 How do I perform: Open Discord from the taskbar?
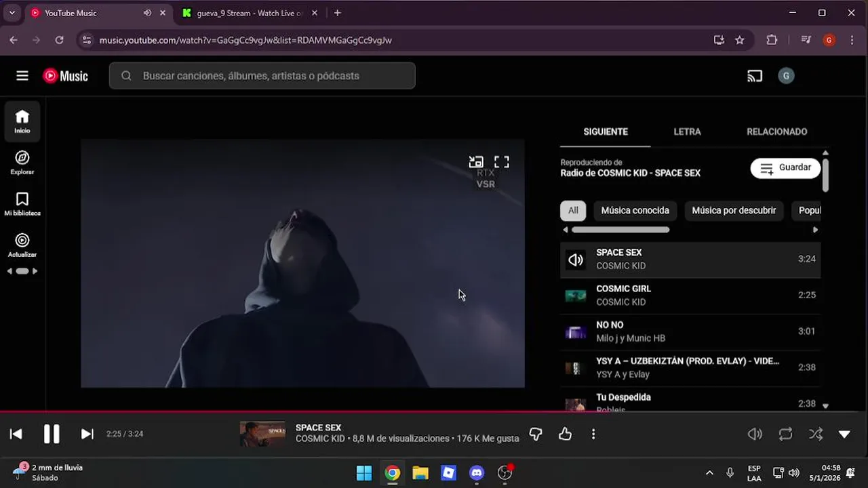[x=477, y=473]
